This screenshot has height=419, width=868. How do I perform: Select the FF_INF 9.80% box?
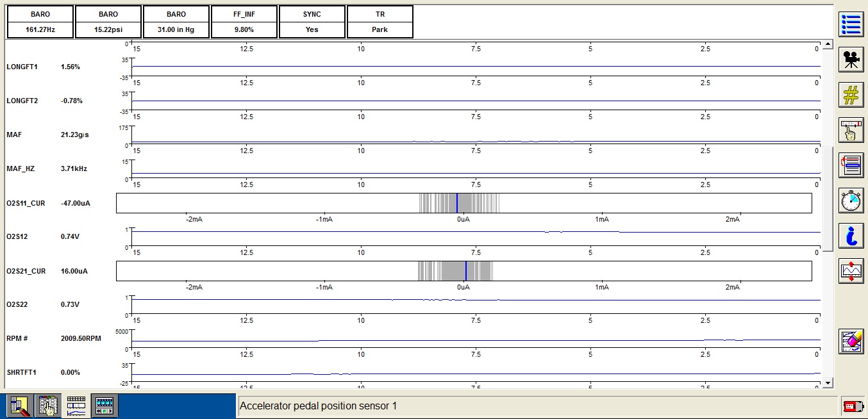tap(244, 22)
